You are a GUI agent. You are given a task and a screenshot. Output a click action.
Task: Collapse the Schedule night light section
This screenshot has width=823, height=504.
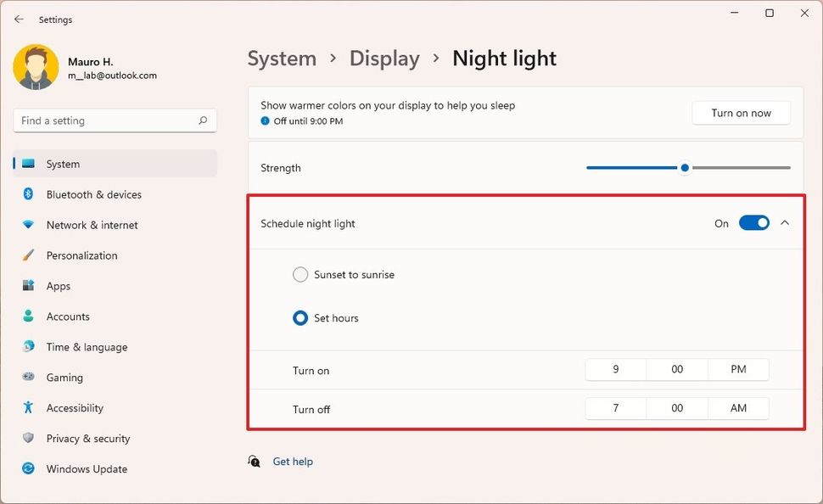(785, 222)
